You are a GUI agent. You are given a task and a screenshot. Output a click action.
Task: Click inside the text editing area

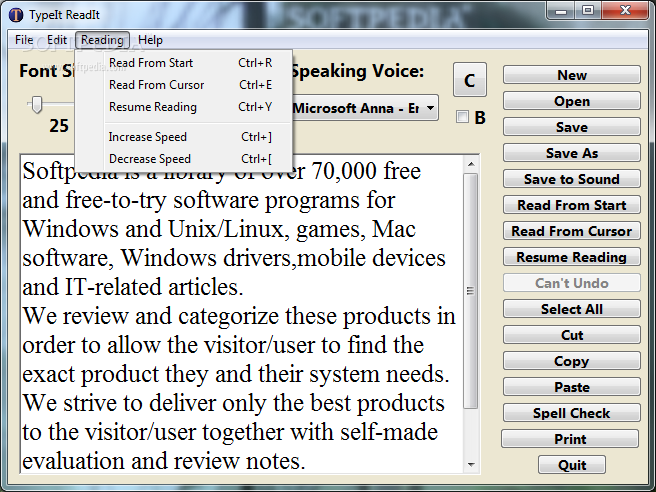(242, 315)
